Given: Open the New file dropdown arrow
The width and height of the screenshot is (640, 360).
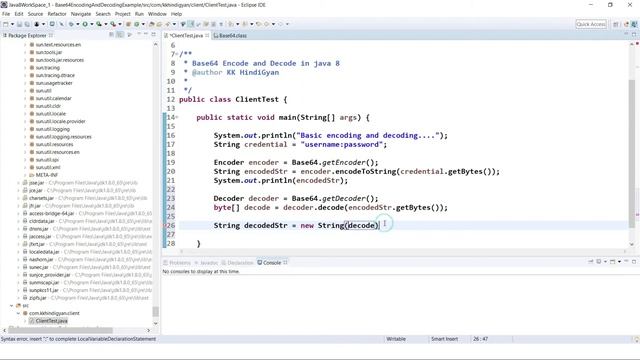Looking at the screenshot, I should [x=12, y=24].
